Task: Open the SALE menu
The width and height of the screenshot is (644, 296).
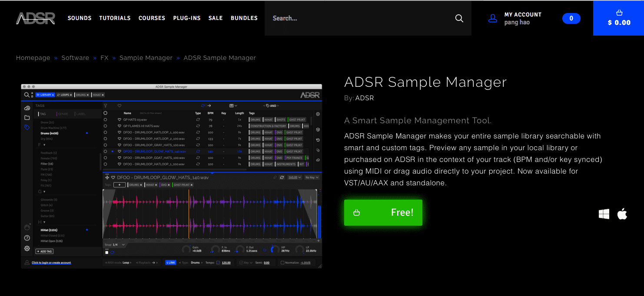Action: [x=216, y=18]
